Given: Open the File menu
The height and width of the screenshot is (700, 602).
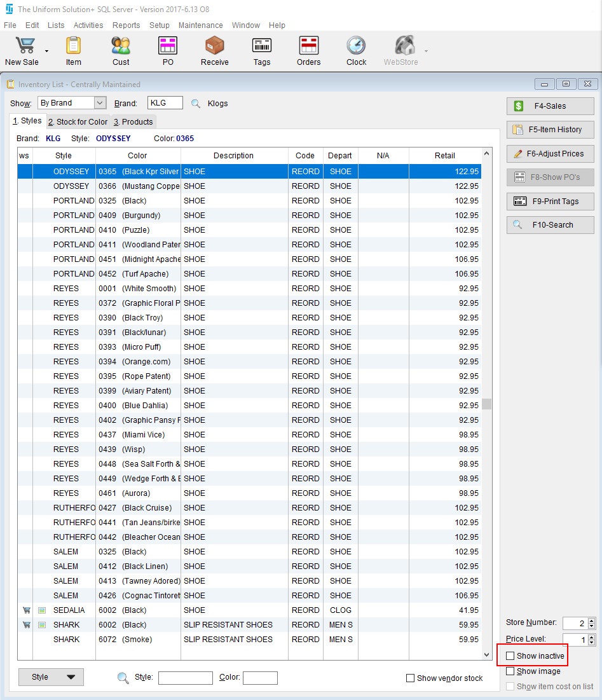Looking at the screenshot, I should tap(10, 25).
